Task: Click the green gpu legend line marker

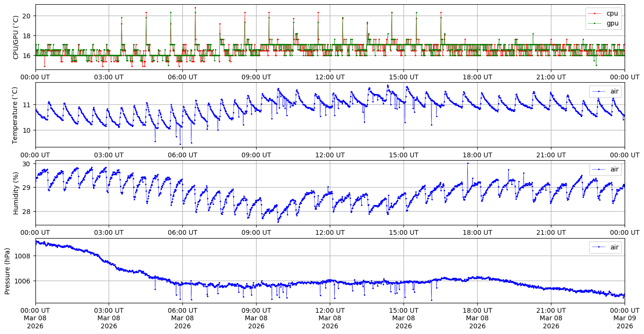Action: click(595, 23)
